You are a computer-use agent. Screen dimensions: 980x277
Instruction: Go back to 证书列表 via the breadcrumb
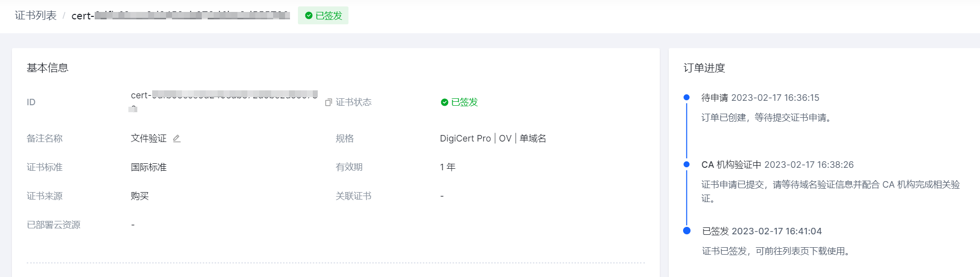[x=36, y=15]
